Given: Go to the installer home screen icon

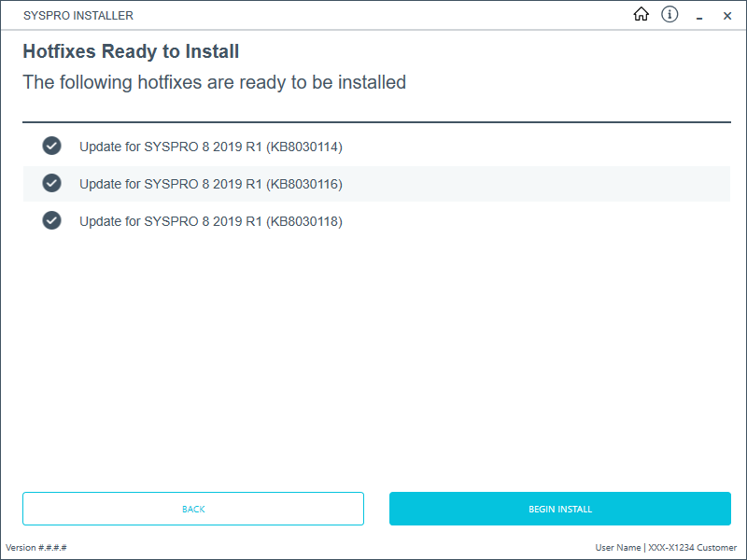Looking at the screenshot, I should click(641, 15).
